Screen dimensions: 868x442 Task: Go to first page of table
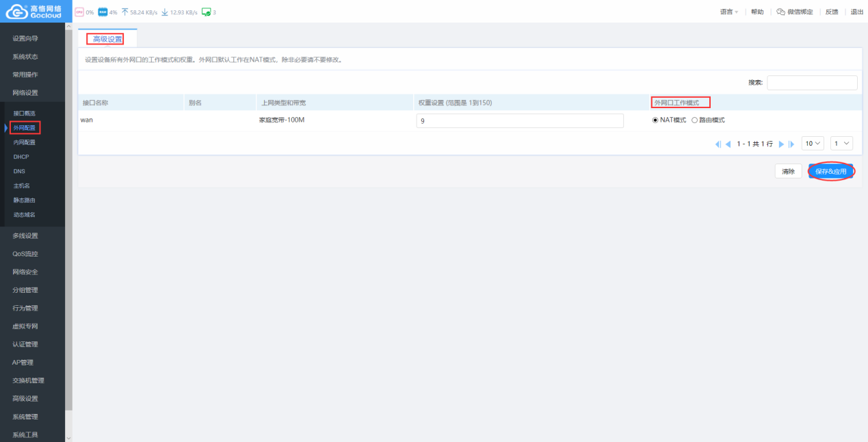[x=718, y=144]
